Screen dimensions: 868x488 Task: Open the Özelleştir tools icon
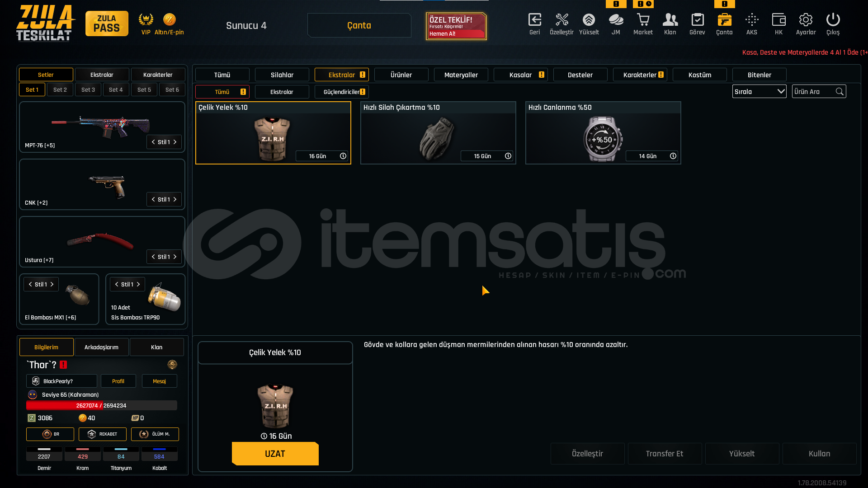[561, 20]
